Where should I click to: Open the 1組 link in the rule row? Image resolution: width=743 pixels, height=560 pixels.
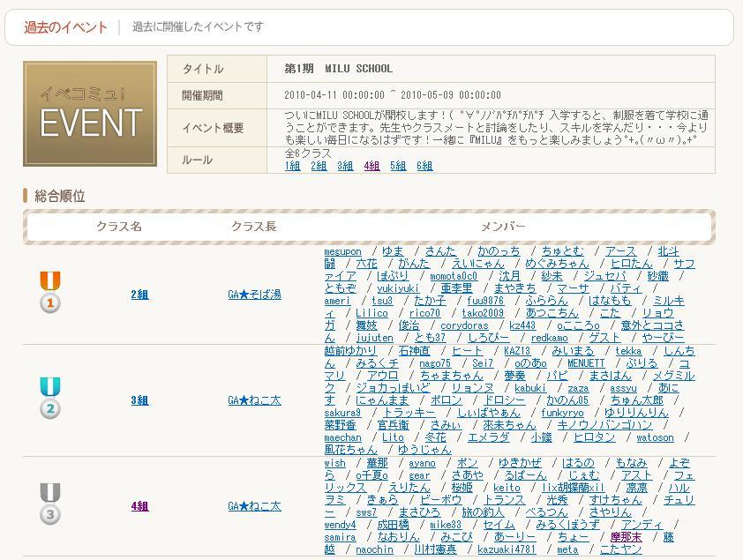tap(292, 166)
